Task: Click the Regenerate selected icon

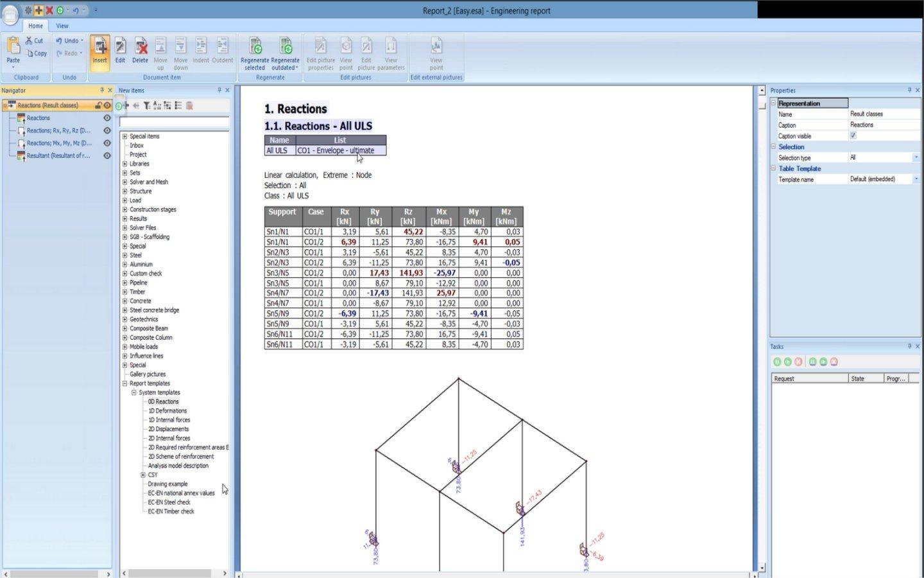Action: pos(255,51)
